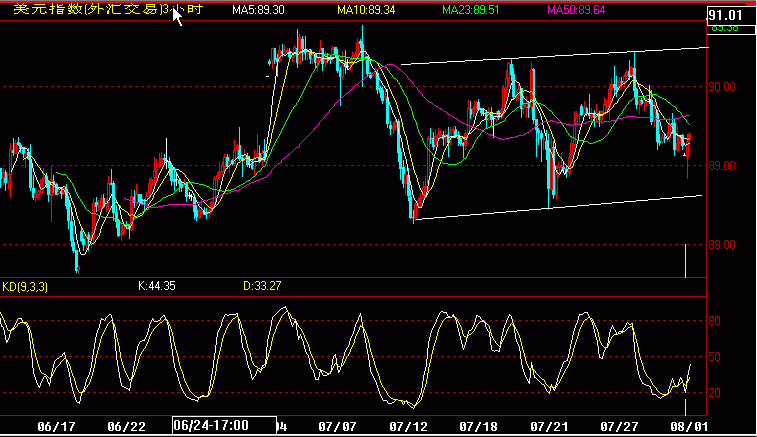The image size is (757, 437).
Task: Click the 07/21 date label
Action: (549, 427)
